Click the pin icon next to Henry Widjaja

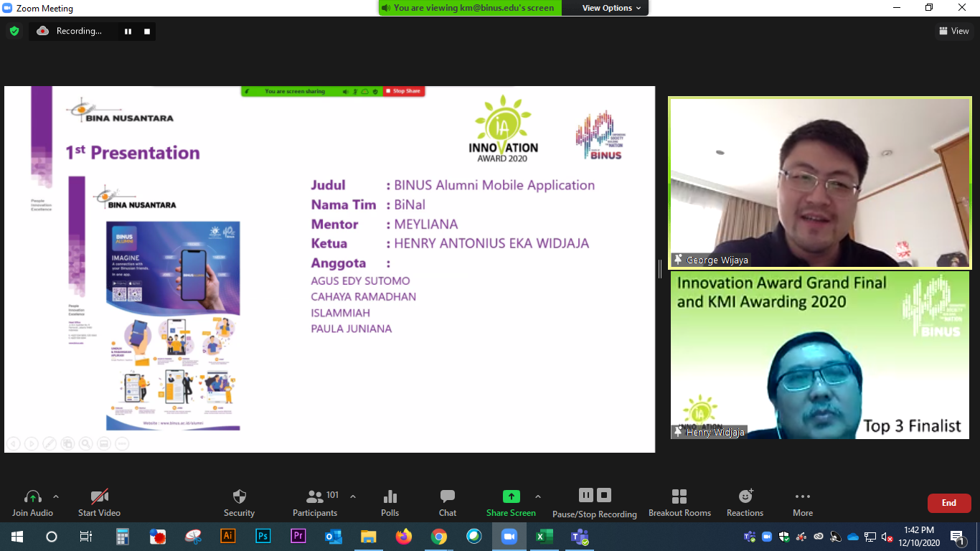pyautogui.click(x=678, y=432)
